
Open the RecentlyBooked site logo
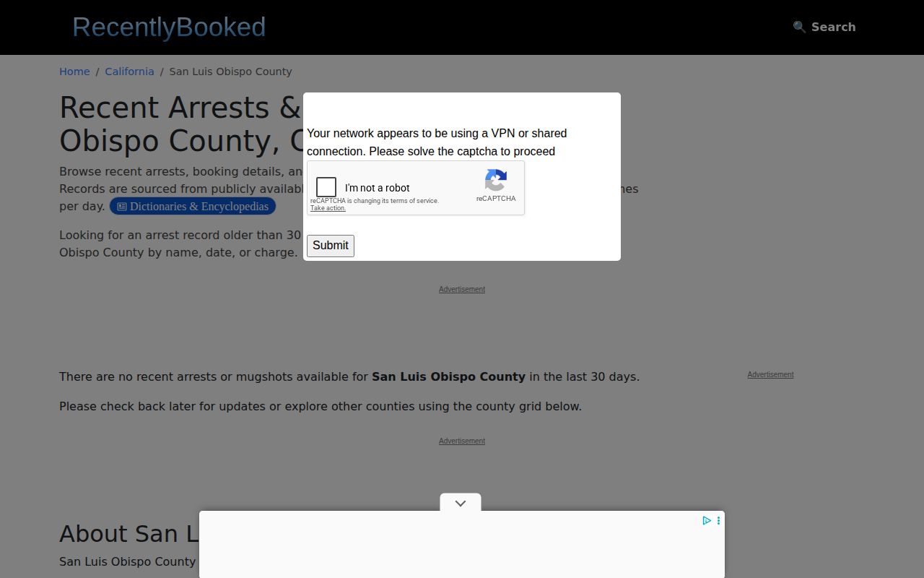click(x=169, y=27)
